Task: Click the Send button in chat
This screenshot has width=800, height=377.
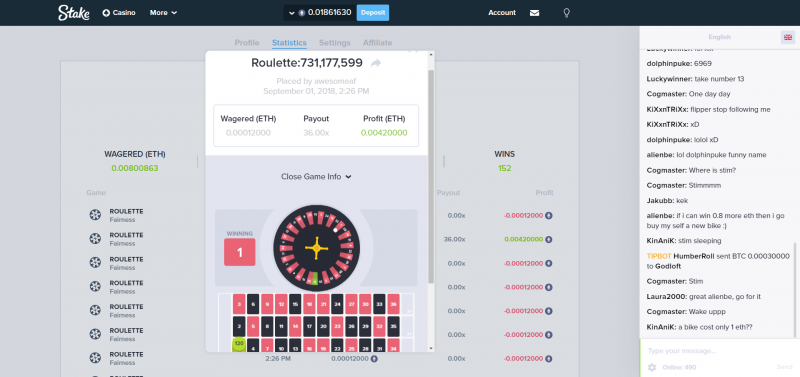Action: [784, 367]
